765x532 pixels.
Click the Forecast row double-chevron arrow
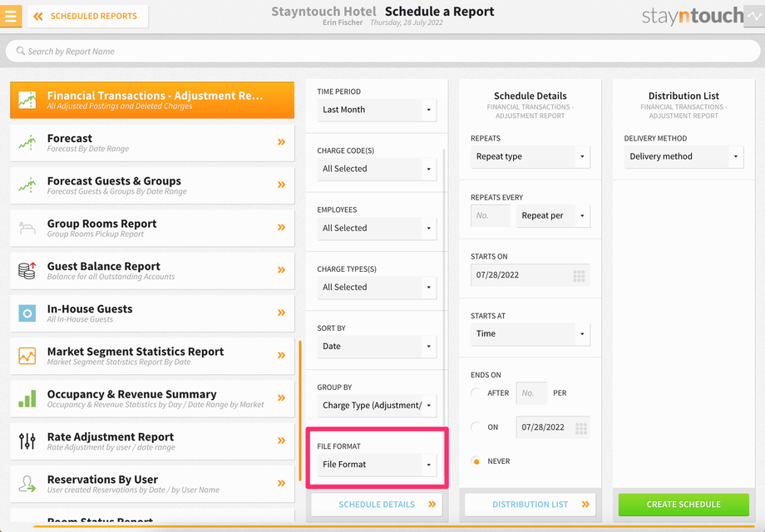click(282, 142)
